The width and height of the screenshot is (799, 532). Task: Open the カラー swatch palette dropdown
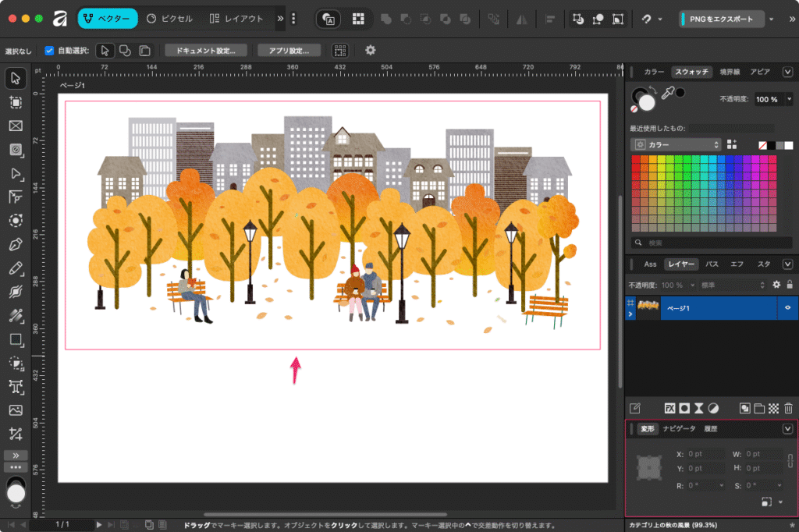click(x=677, y=144)
